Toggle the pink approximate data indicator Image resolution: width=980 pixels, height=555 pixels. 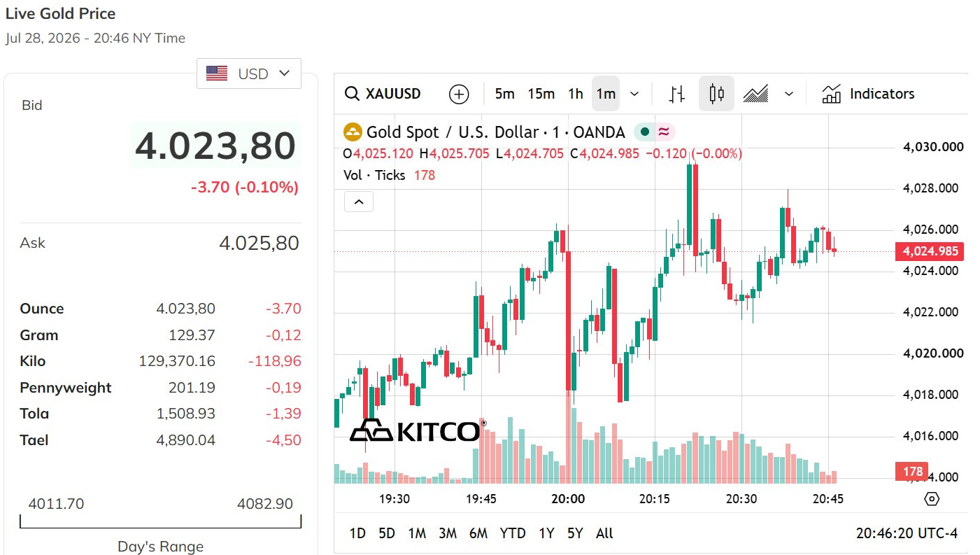pyautogui.click(x=663, y=132)
